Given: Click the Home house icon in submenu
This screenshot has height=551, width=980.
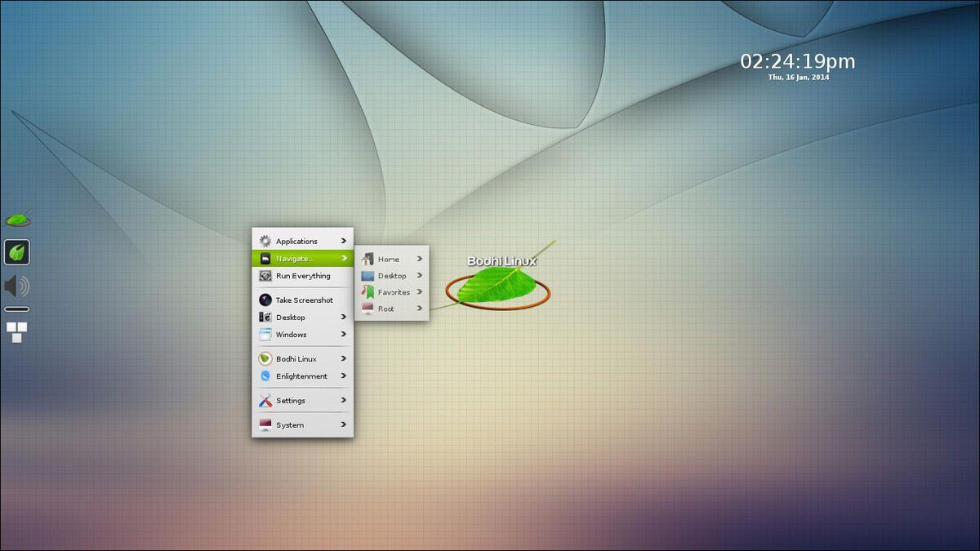Looking at the screenshot, I should (367, 259).
